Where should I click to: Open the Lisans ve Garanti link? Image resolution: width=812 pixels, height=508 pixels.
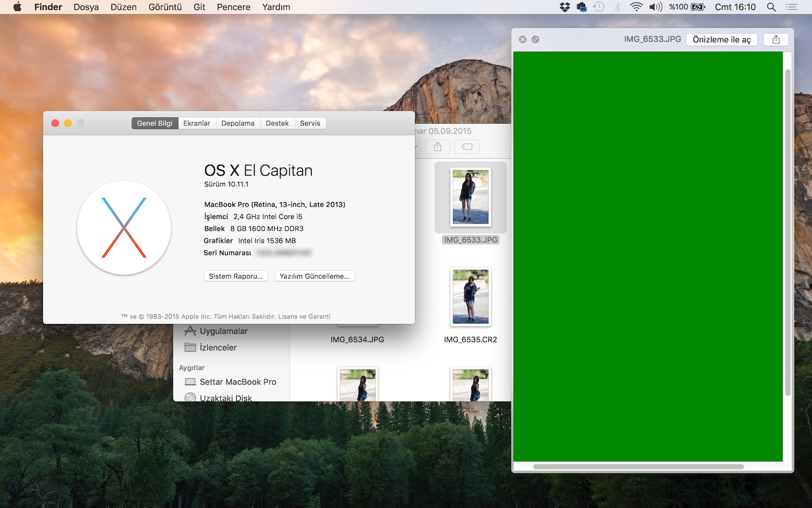point(304,317)
